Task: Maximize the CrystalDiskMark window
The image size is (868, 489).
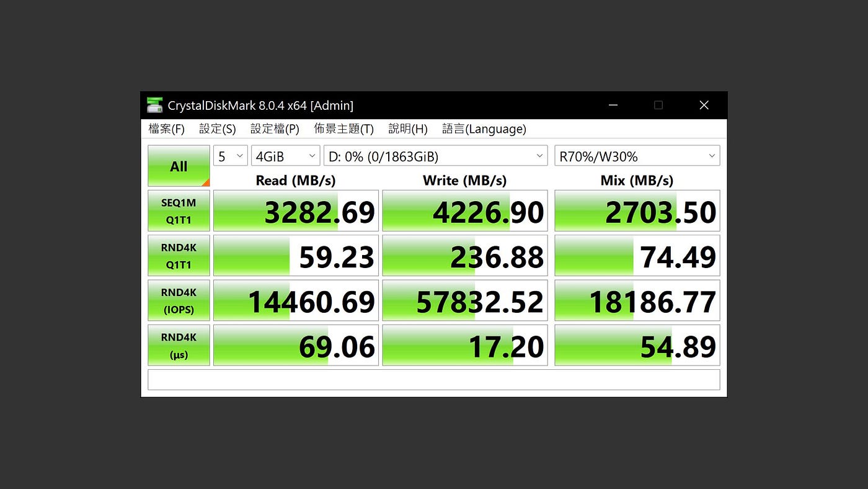Action: [x=658, y=105]
